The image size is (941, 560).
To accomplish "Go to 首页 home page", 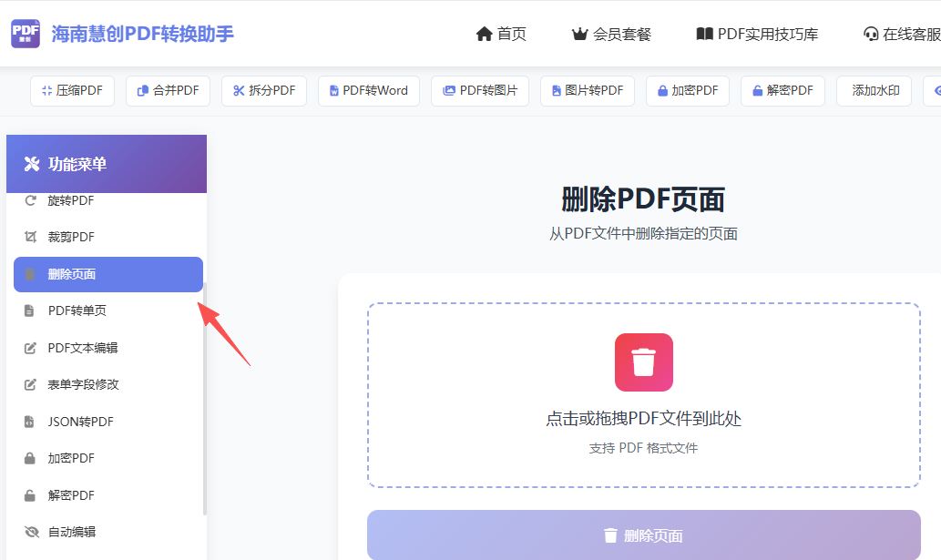I will point(501,35).
